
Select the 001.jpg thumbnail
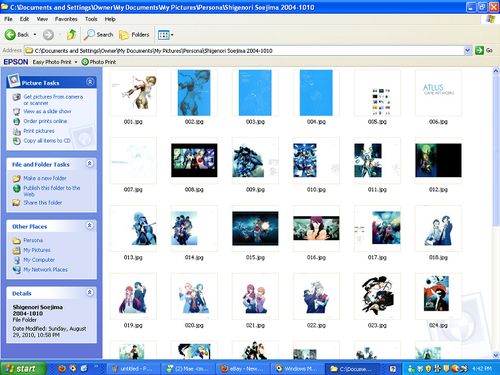[133, 93]
